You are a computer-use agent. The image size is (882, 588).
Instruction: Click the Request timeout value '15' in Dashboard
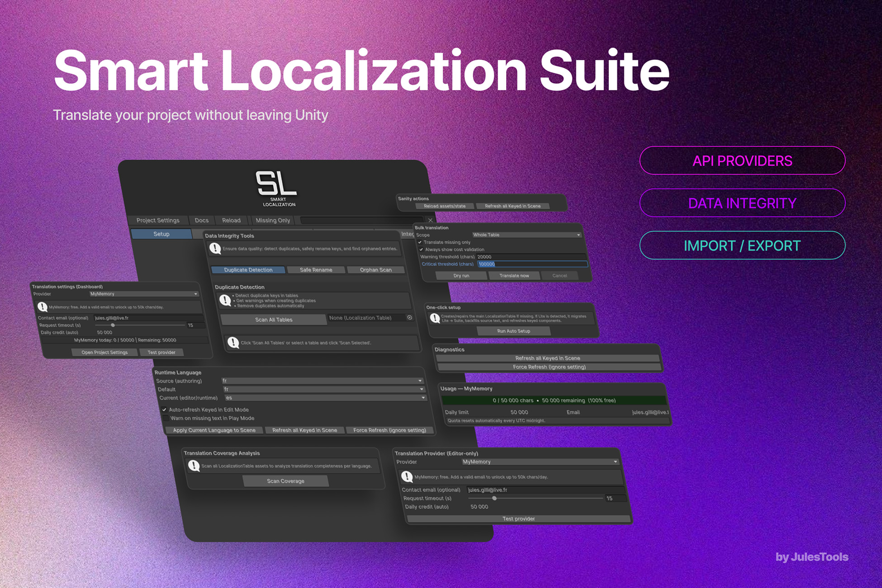click(195, 325)
